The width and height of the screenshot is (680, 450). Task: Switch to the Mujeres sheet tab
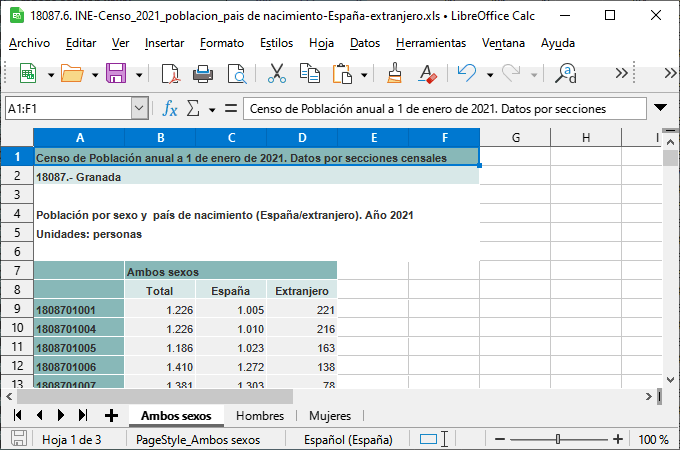(x=330, y=415)
